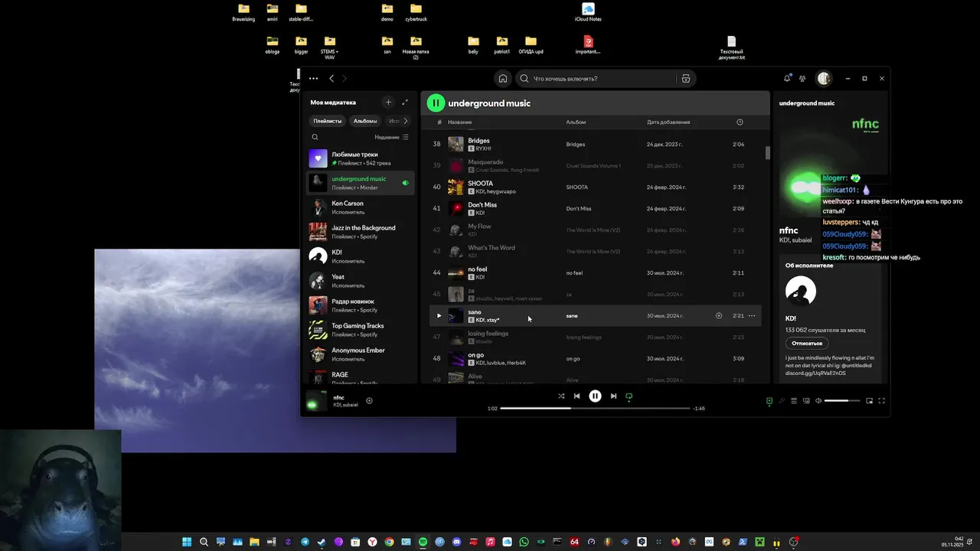Open the 'Top Gaming Tracks' playlist

[x=361, y=330]
